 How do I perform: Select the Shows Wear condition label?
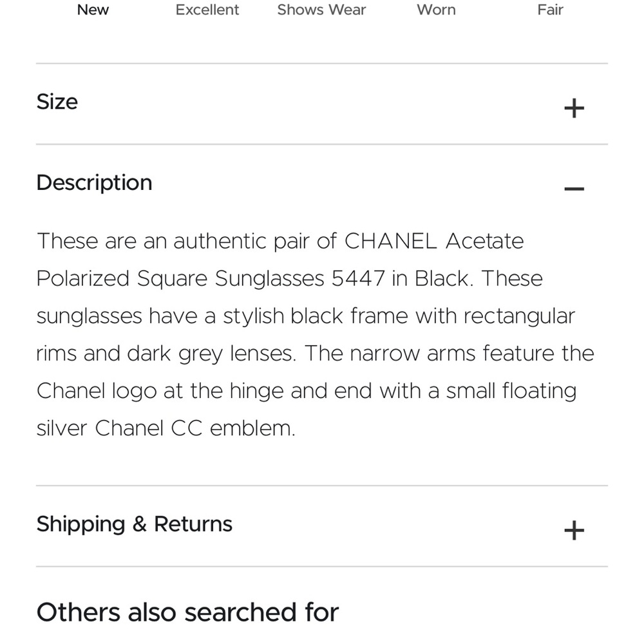(x=321, y=10)
